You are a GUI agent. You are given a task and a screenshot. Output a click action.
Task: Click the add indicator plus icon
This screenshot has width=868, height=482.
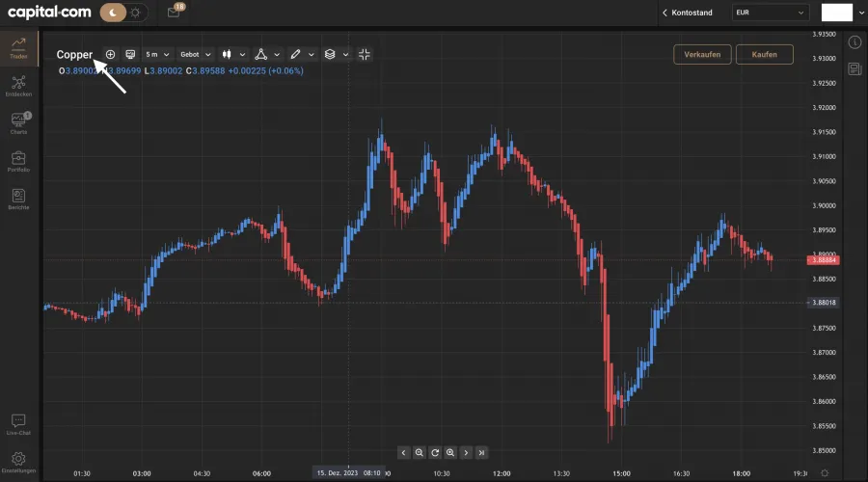(x=110, y=55)
